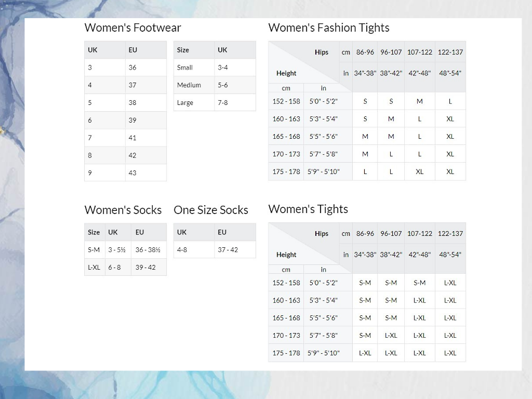This screenshot has height=399, width=532.
Task: Click the 122-137 cm header in Fashion Tights table
Action: pyautogui.click(x=450, y=52)
